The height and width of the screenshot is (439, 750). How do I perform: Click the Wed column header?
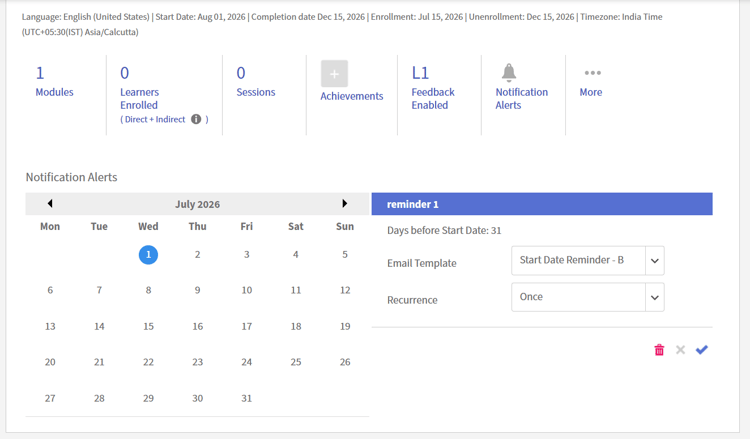(148, 227)
